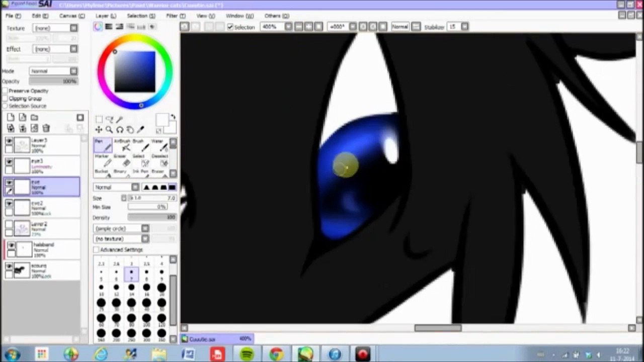Open the Effect dropdown
Image resolution: width=644 pixels, height=362 pixels.
pos(55,49)
